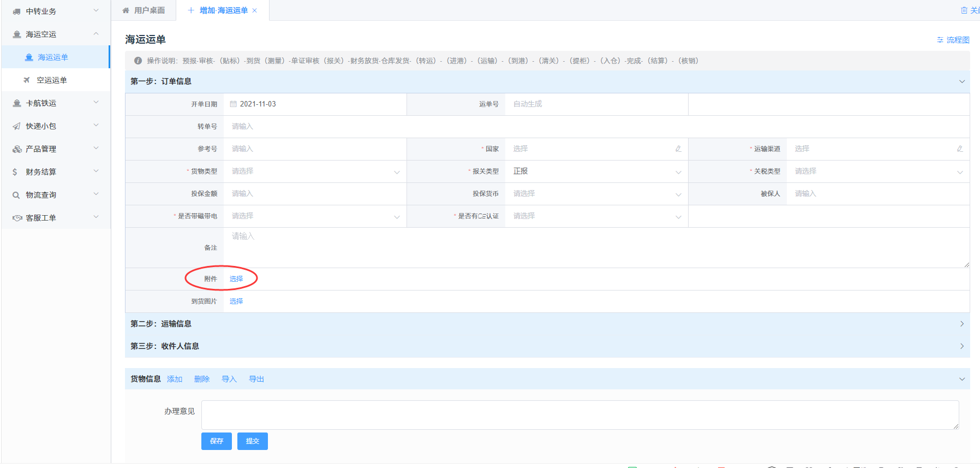Viewport: 980px width, 468px height.
Task: Collapse the 海运空运 menu chevron
Action: pos(96,34)
